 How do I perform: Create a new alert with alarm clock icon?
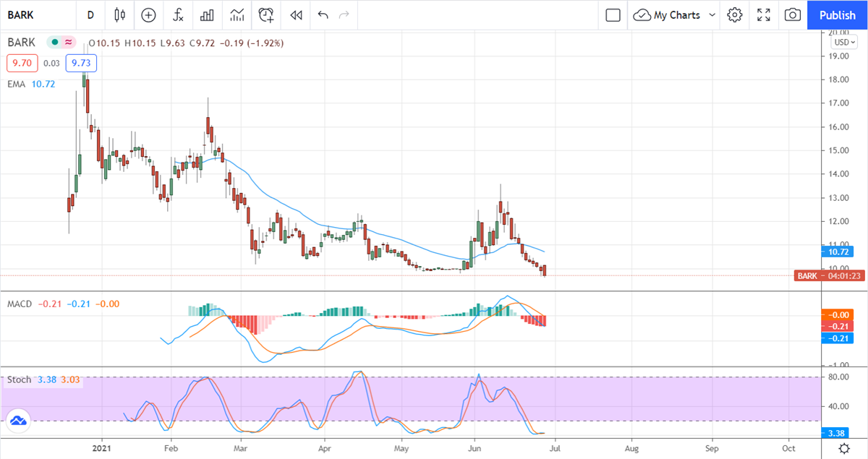click(266, 14)
